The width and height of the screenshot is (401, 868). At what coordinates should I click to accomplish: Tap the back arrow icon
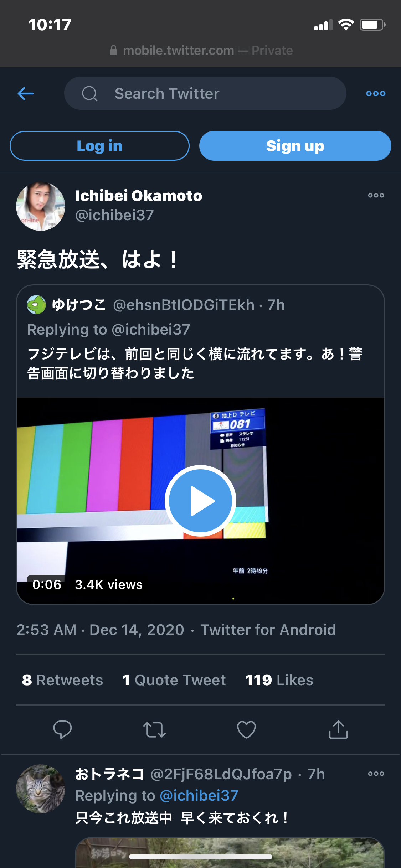click(x=26, y=93)
